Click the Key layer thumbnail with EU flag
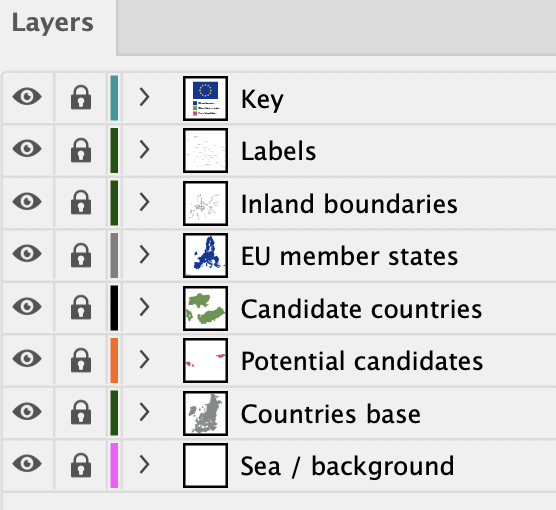The image size is (556, 510). [x=205, y=98]
